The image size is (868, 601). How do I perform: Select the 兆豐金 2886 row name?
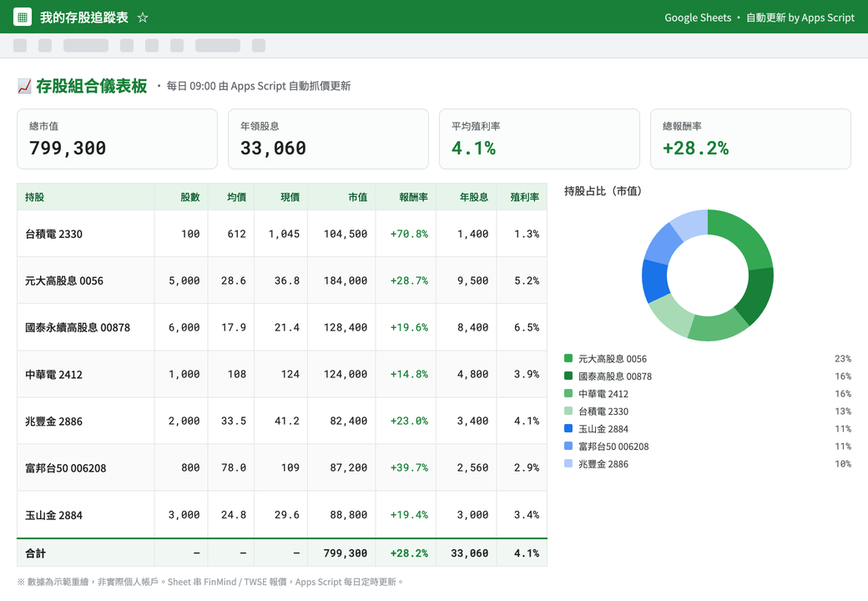click(53, 422)
